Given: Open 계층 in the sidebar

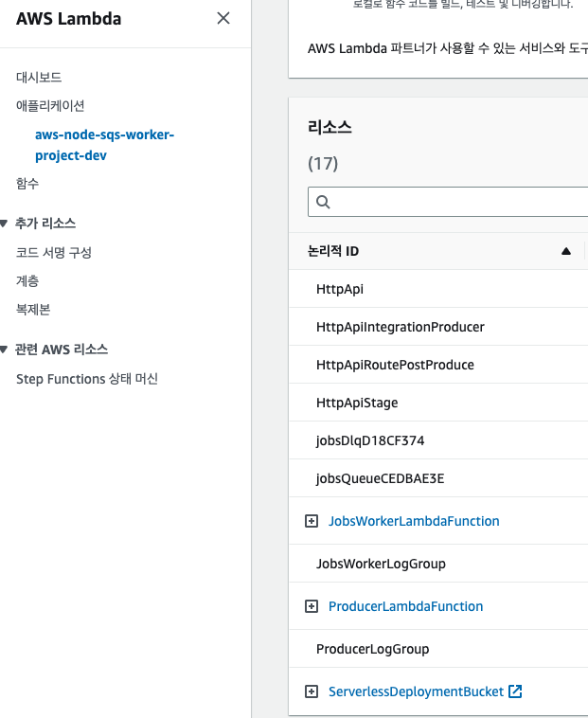Looking at the screenshot, I should pyautogui.click(x=27, y=280).
